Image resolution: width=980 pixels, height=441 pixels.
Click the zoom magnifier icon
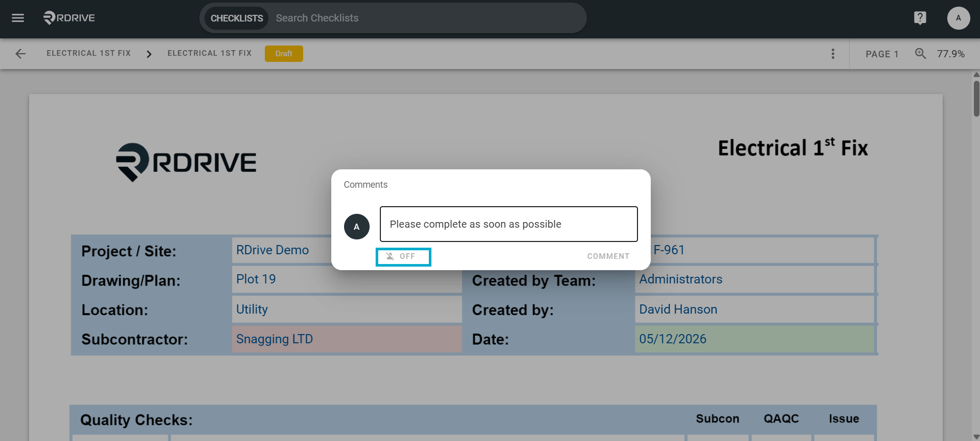click(920, 53)
